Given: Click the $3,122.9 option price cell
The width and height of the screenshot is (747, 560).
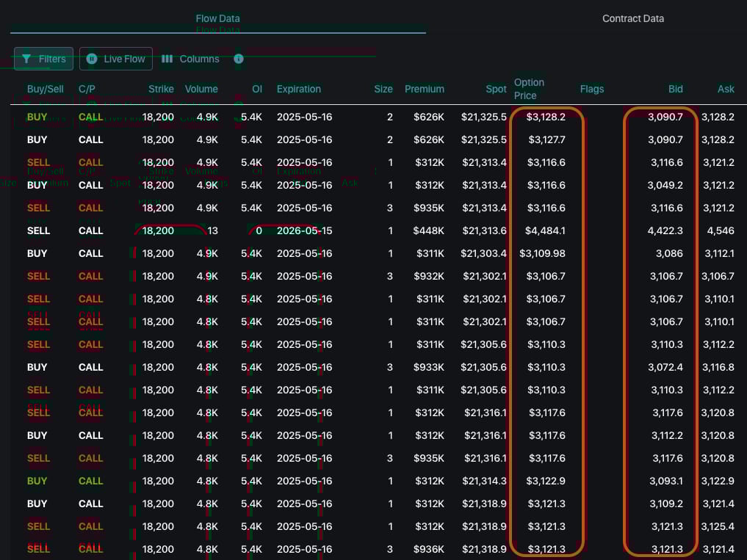Looking at the screenshot, I should click(546, 481).
